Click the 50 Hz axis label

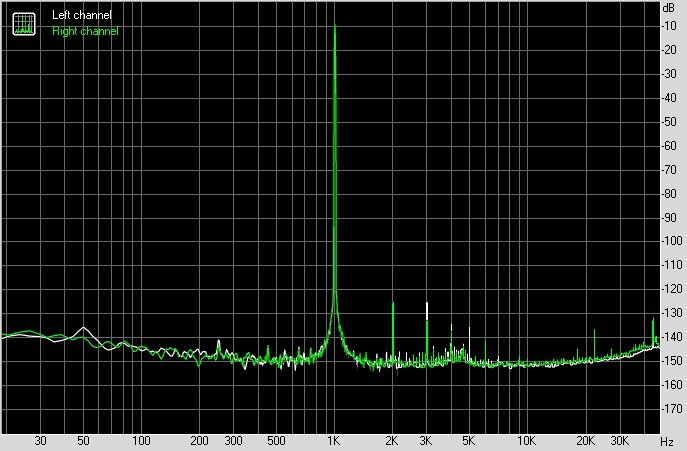pyautogui.click(x=83, y=440)
